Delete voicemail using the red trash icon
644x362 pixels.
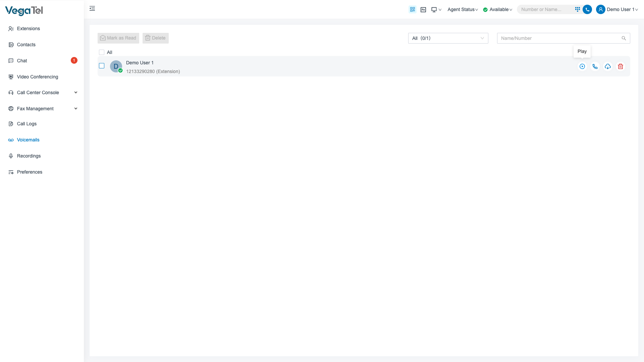pyautogui.click(x=621, y=66)
